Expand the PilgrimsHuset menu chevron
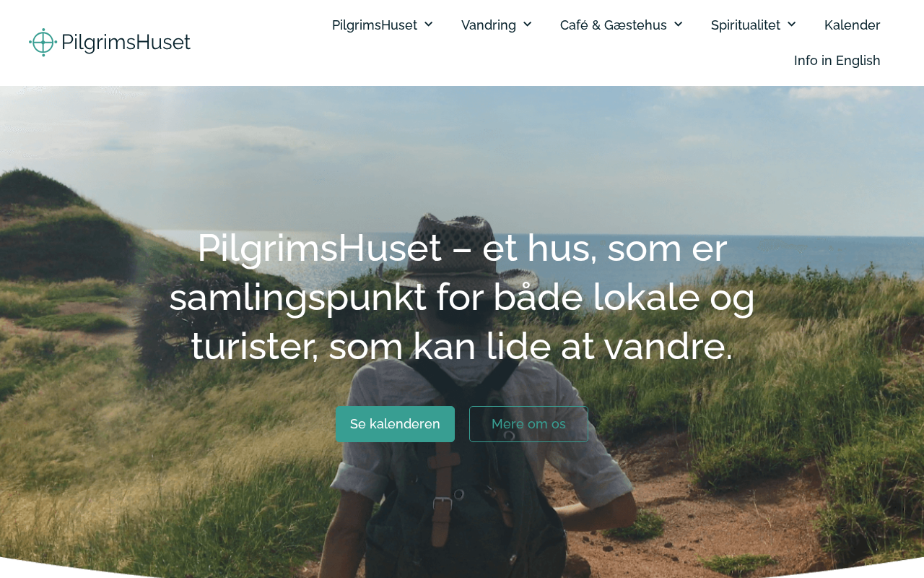Viewport: 924px width, 578px height. tap(429, 25)
